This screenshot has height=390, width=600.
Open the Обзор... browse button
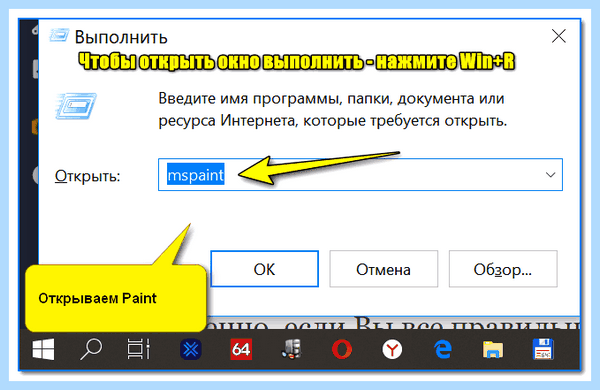pos(503,269)
